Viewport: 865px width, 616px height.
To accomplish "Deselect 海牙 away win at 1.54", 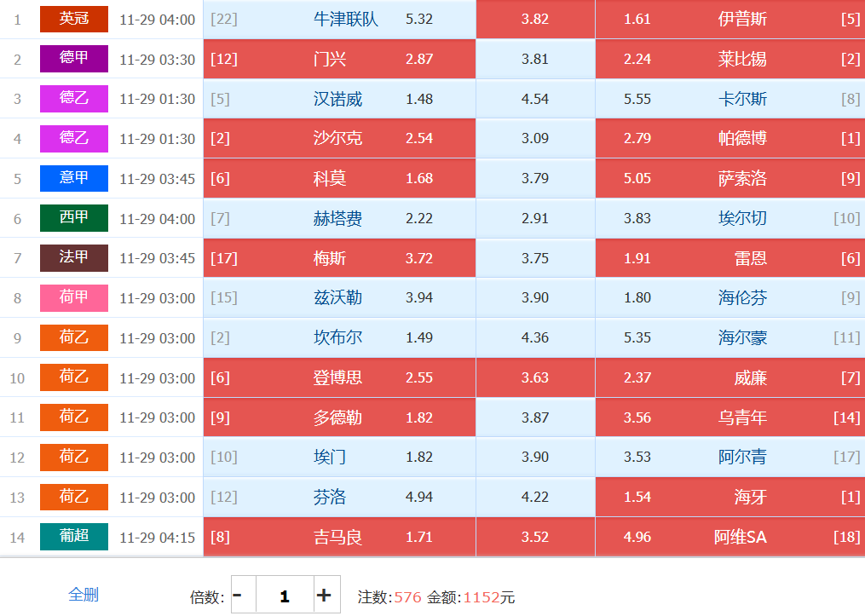I will tap(729, 497).
